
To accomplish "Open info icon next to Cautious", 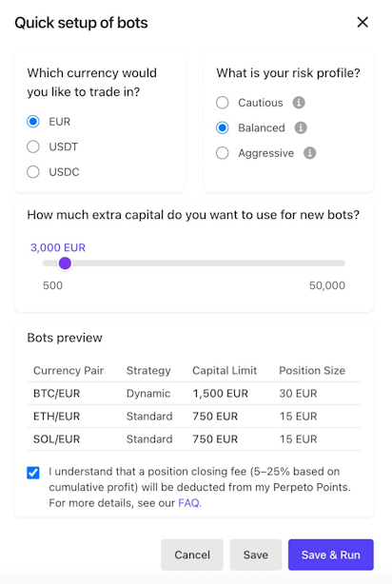I will tap(299, 103).
